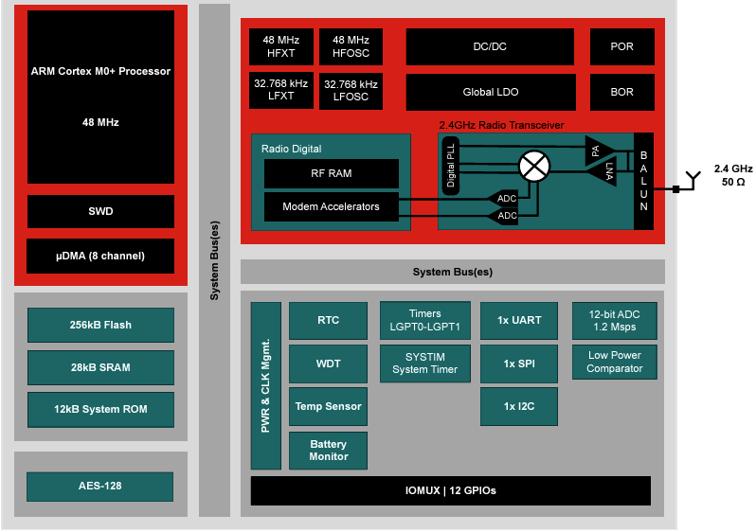Select the µDMA (8 channel) block
756x532 pixels.
[x=100, y=256]
